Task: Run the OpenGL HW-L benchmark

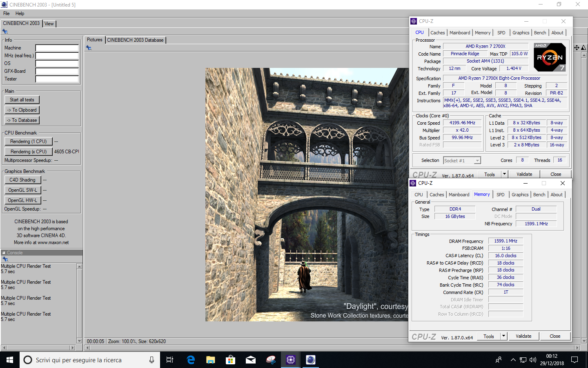Action: click(22, 200)
